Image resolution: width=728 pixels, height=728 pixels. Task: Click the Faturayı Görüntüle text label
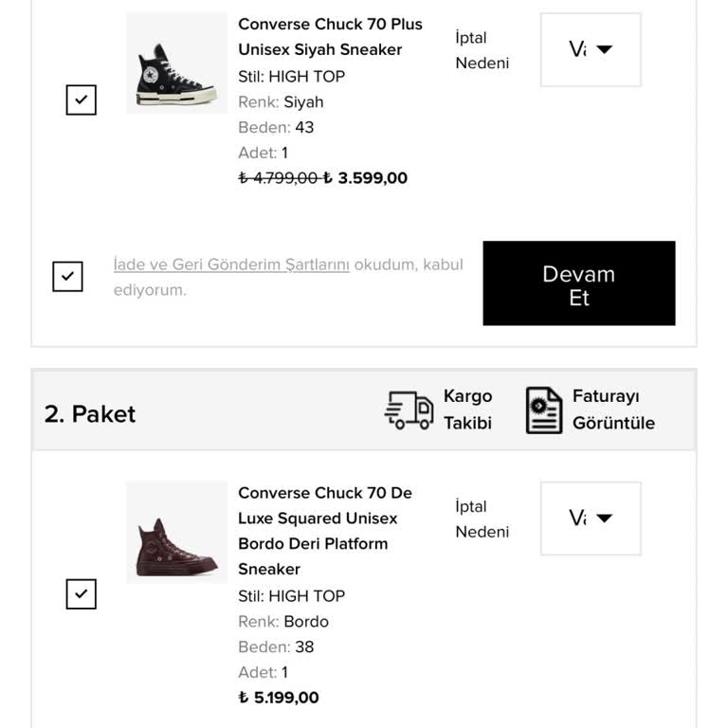click(613, 409)
